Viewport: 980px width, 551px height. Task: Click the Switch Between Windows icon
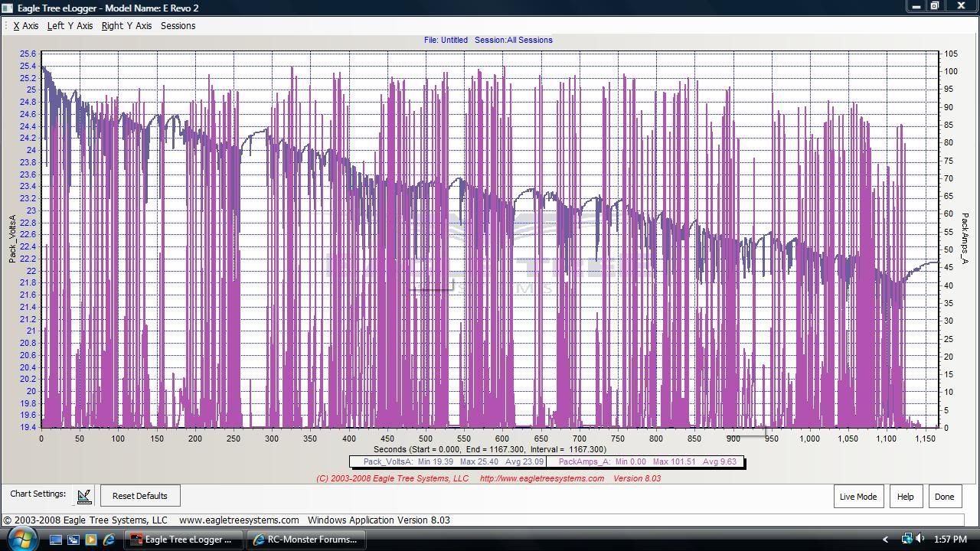(73, 540)
